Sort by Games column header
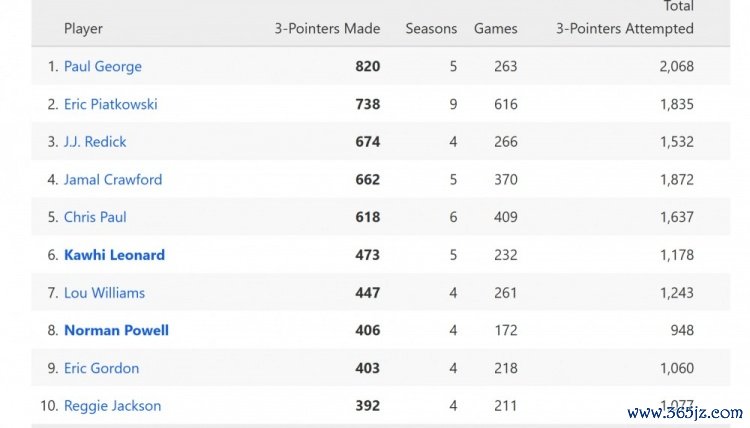 [496, 29]
